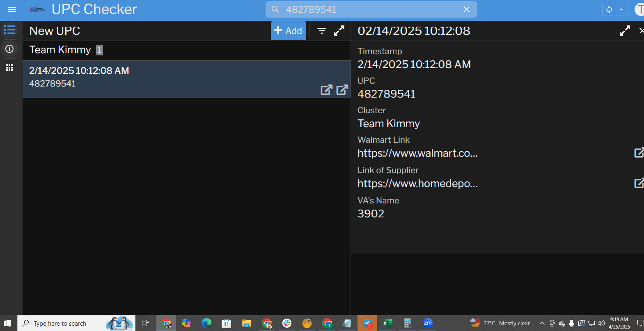
Task: Clear the search field with the X icon
Action: [x=467, y=9]
